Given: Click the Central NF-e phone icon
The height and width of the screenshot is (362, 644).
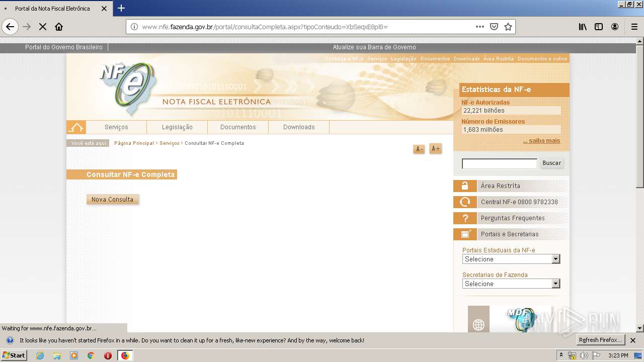Looking at the screenshot, I should tap(465, 202).
